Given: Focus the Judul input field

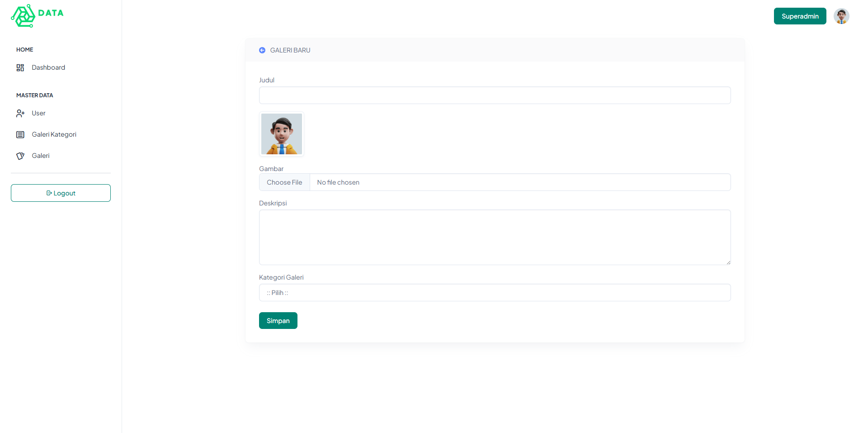Looking at the screenshot, I should click(495, 95).
